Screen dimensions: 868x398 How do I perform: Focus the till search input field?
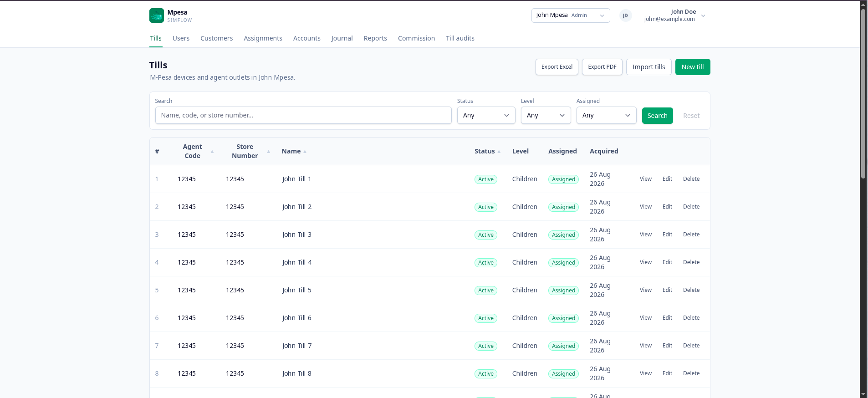pos(303,115)
